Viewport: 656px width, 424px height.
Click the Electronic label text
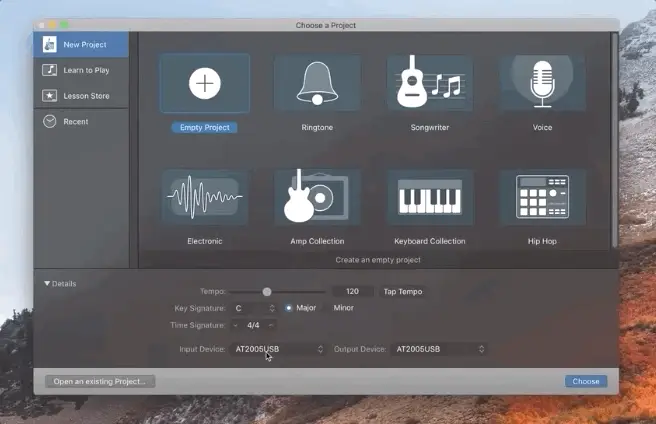coord(205,241)
